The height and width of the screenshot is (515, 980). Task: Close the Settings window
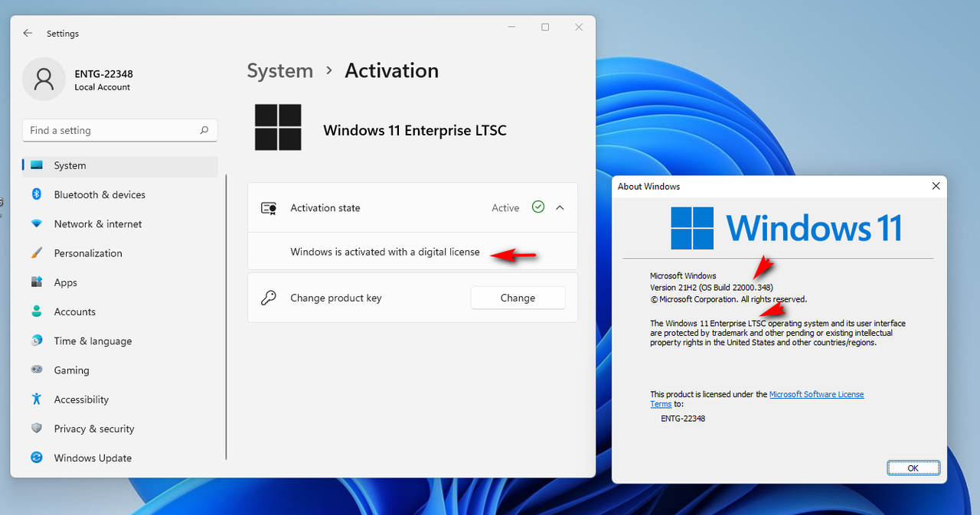pyautogui.click(x=579, y=27)
